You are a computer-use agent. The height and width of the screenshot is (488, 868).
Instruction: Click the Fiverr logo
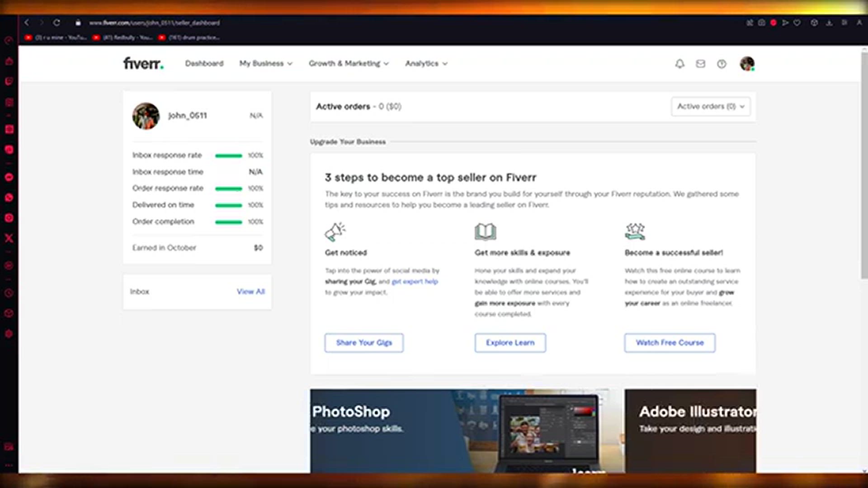pos(143,63)
